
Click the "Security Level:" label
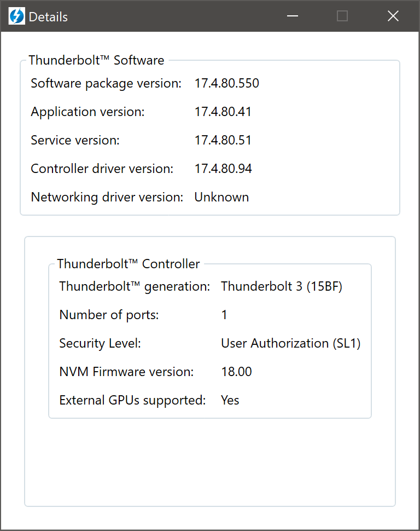click(x=100, y=343)
